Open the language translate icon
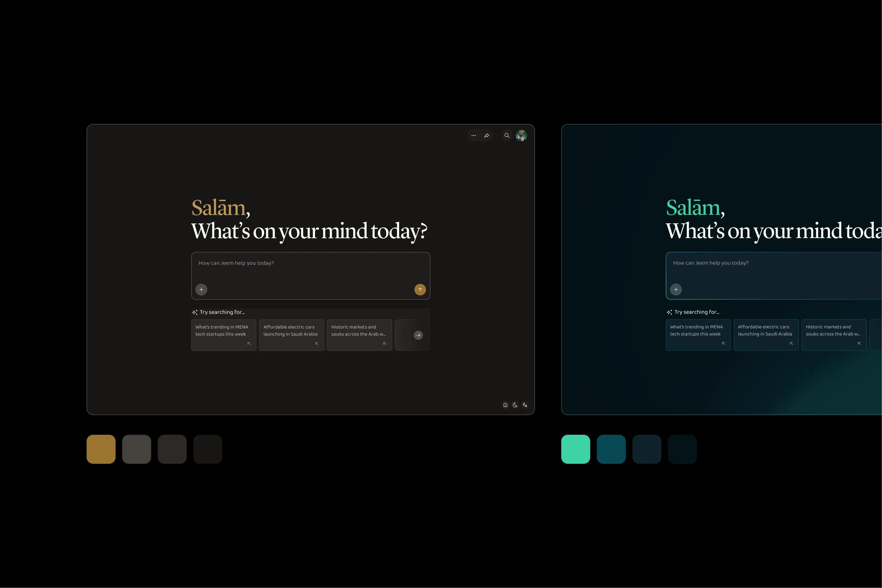This screenshot has height=588, width=882. 525,405
